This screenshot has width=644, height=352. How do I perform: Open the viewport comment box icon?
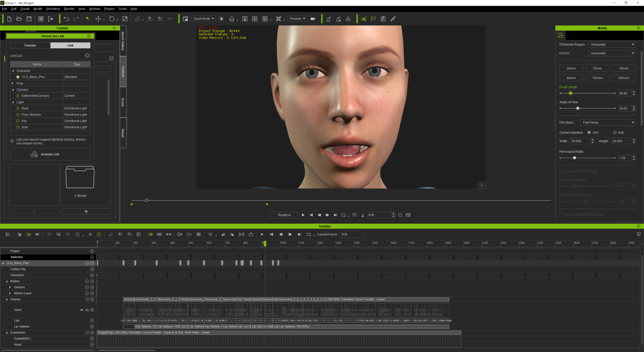pyautogui.click(x=481, y=185)
